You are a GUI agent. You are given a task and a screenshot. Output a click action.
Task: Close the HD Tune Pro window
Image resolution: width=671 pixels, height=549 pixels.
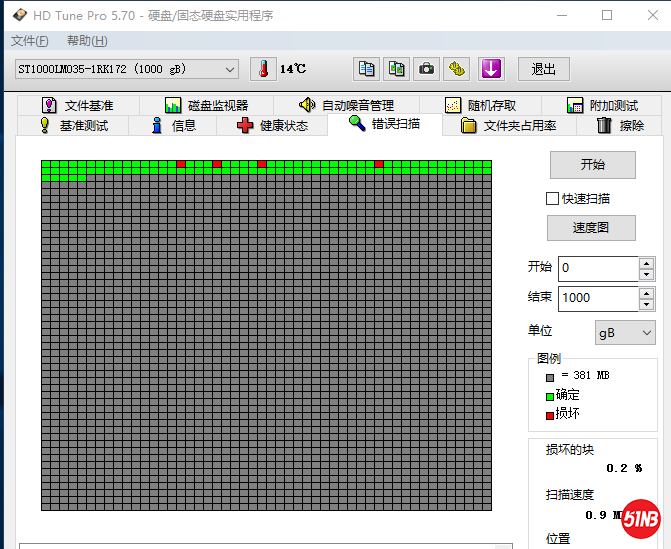tap(653, 15)
